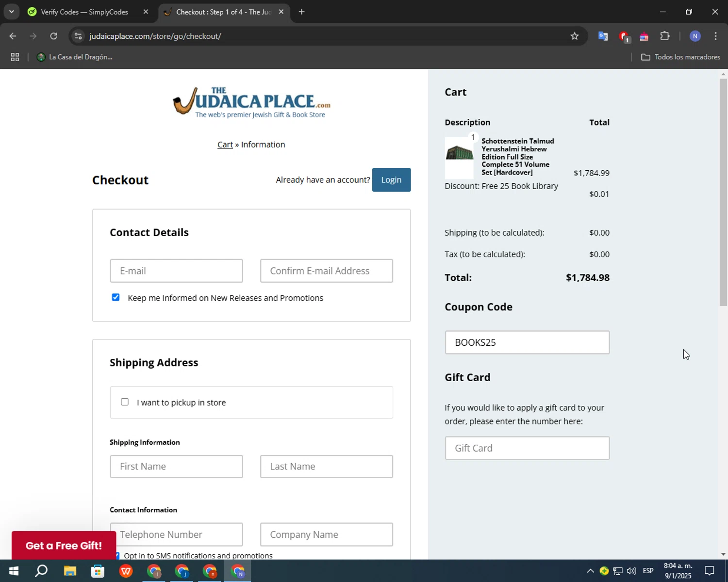Click scrollbar down arrow
Viewport: 728px width, 582px height.
coord(723,554)
